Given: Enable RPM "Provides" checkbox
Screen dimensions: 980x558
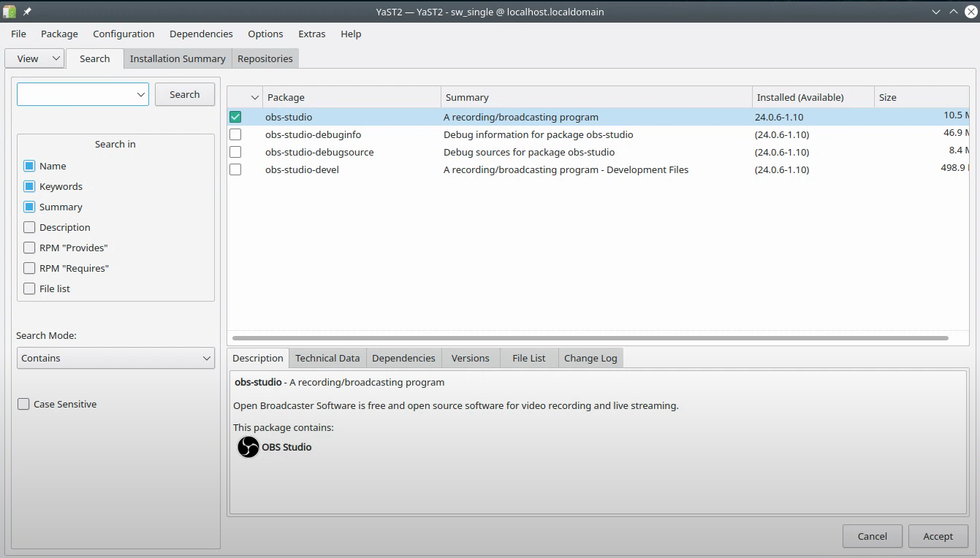Looking at the screenshot, I should click(29, 248).
